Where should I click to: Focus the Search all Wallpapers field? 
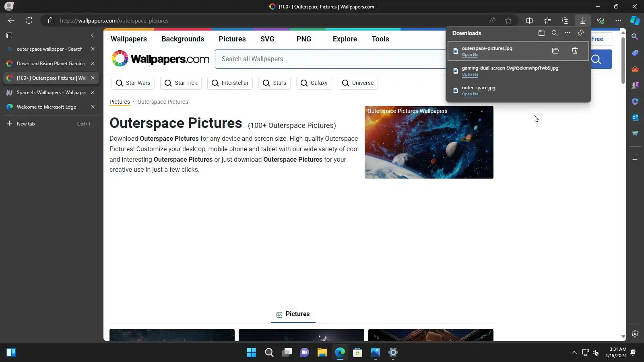point(330,59)
